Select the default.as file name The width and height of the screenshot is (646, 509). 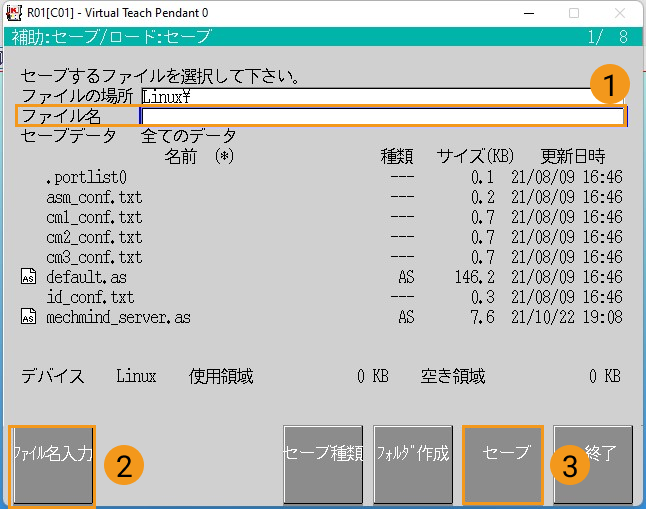tap(86, 277)
